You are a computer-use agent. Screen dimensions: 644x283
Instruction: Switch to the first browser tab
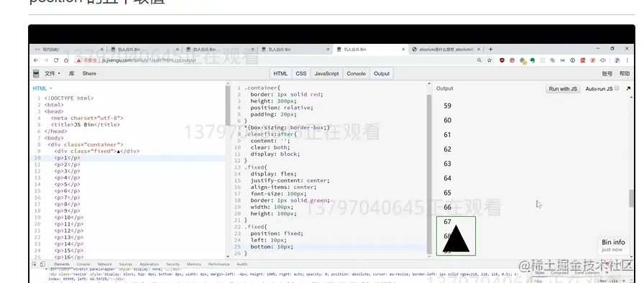tap(68, 50)
